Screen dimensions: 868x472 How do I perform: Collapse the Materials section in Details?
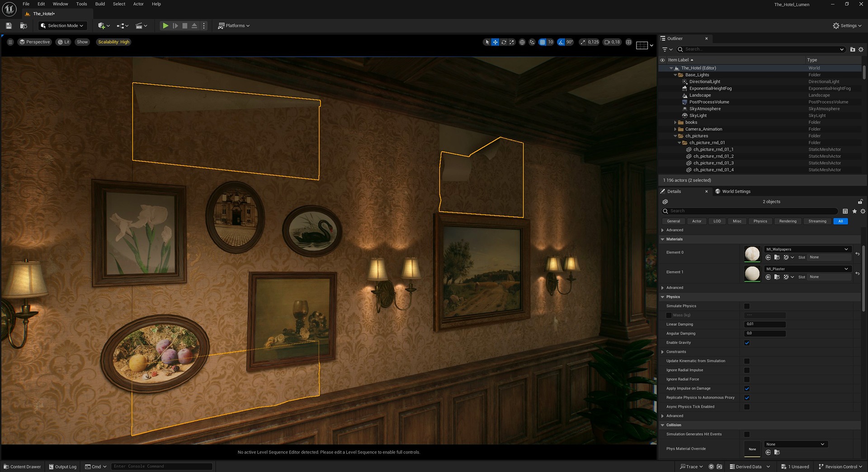663,239
